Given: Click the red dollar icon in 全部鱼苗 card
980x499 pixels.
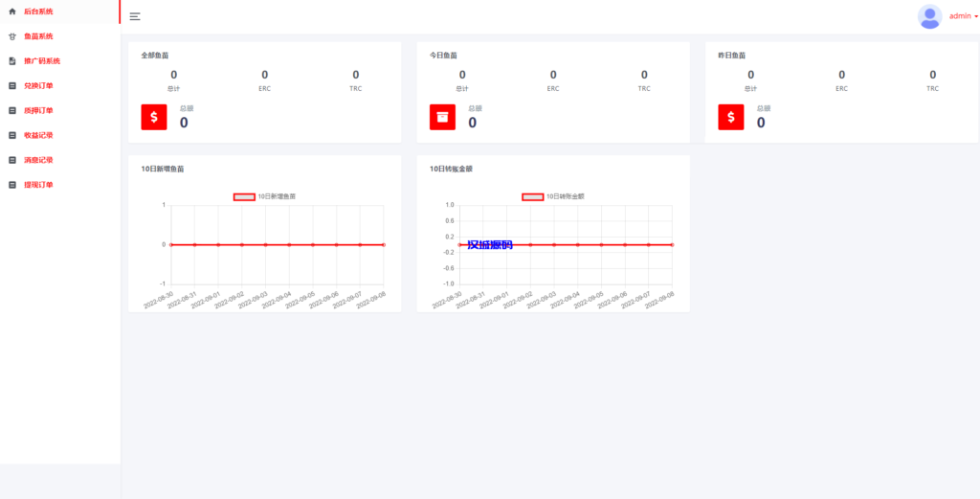Looking at the screenshot, I should 154,117.
